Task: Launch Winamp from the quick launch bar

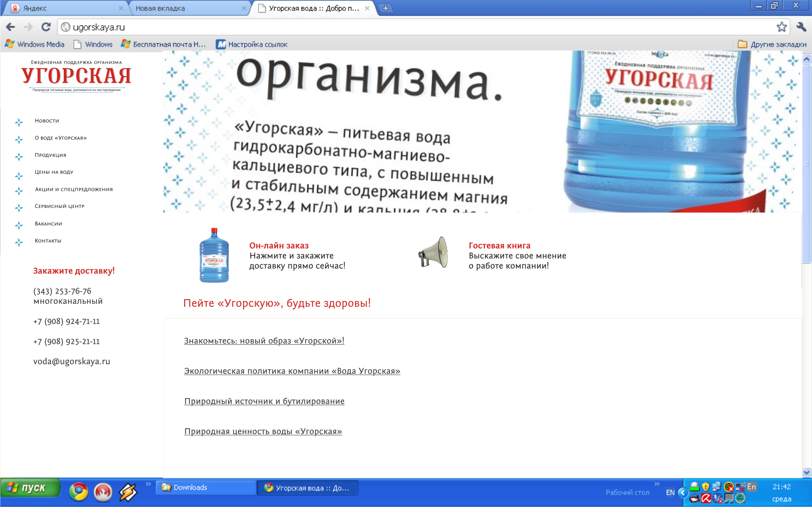Action: [x=128, y=492]
